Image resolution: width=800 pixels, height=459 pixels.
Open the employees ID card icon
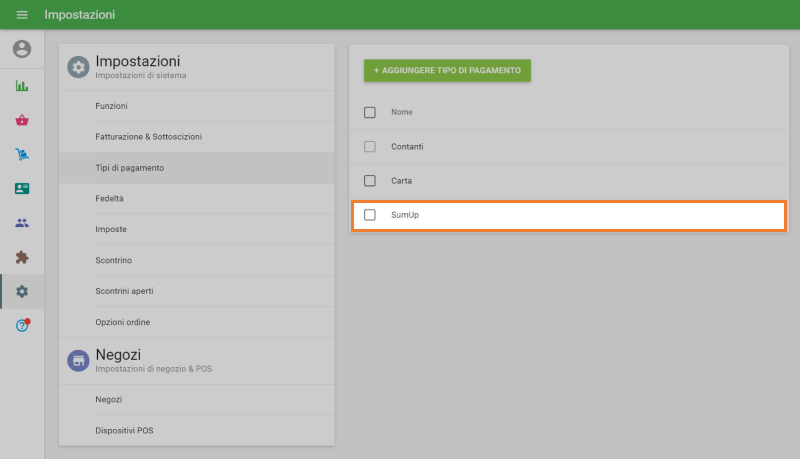22,188
